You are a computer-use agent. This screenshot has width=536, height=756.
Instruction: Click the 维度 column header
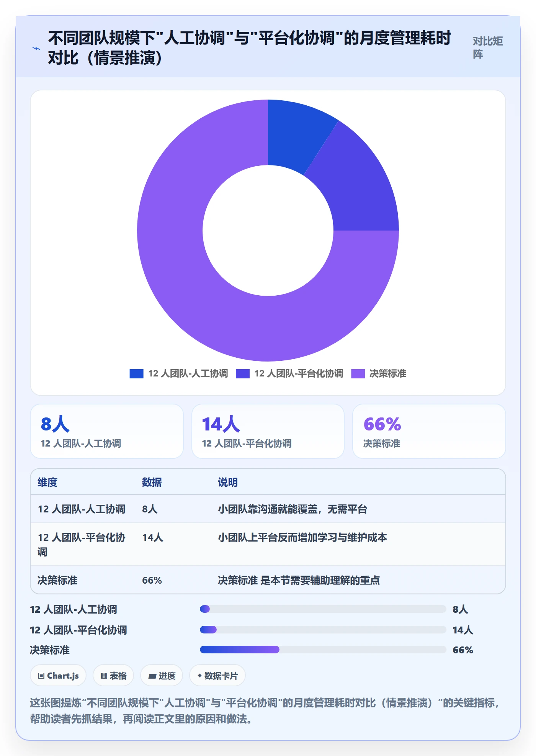tap(47, 482)
